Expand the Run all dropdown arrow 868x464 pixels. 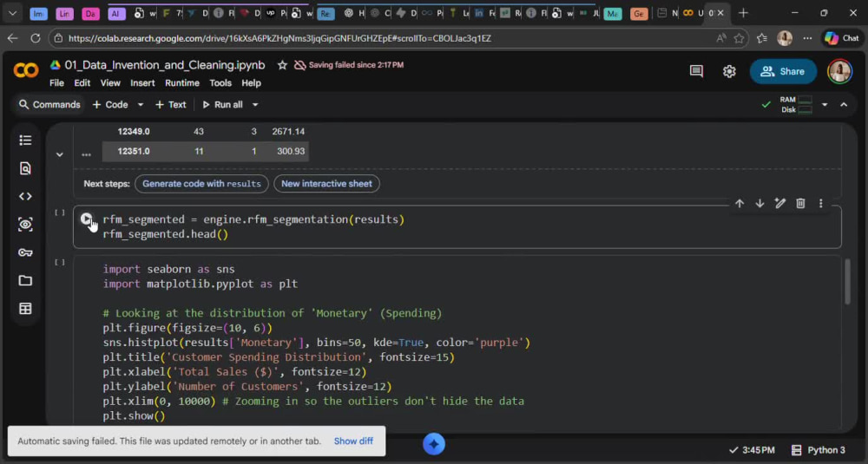[x=255, y=105]
